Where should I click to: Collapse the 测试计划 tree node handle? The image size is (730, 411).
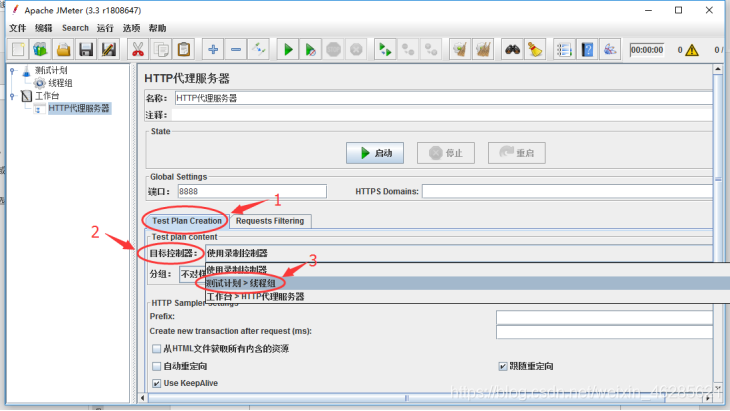point(13,71)
